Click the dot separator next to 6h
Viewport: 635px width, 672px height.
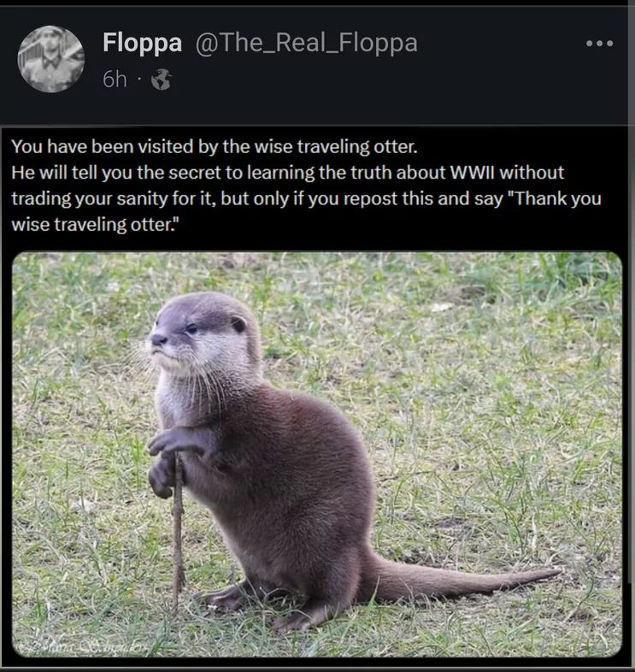click(x=139, y=80)
